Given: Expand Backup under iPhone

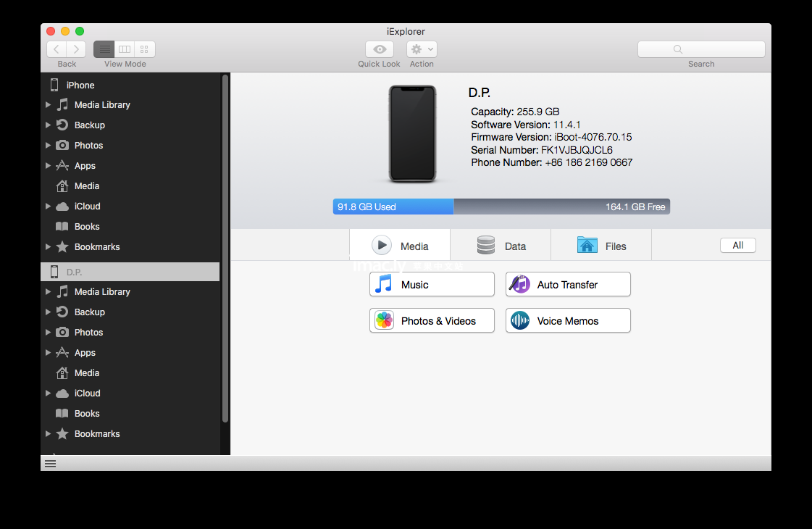Looking at the screenshot, I should (x=48, y=125).
